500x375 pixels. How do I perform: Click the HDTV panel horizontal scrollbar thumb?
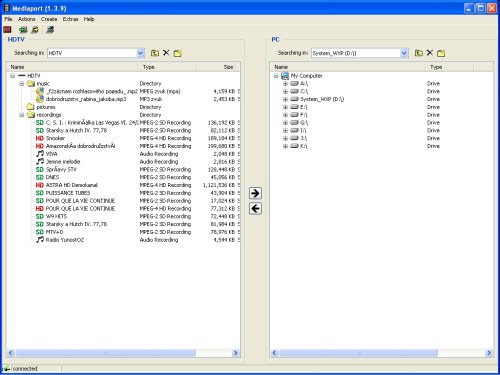105,353
